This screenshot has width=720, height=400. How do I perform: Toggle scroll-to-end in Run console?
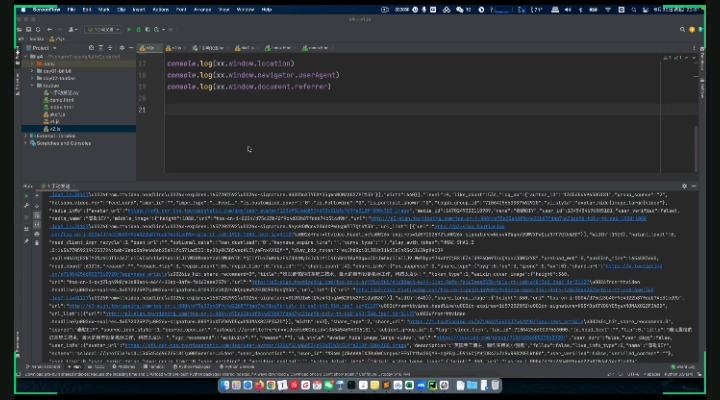coord(37,224)
